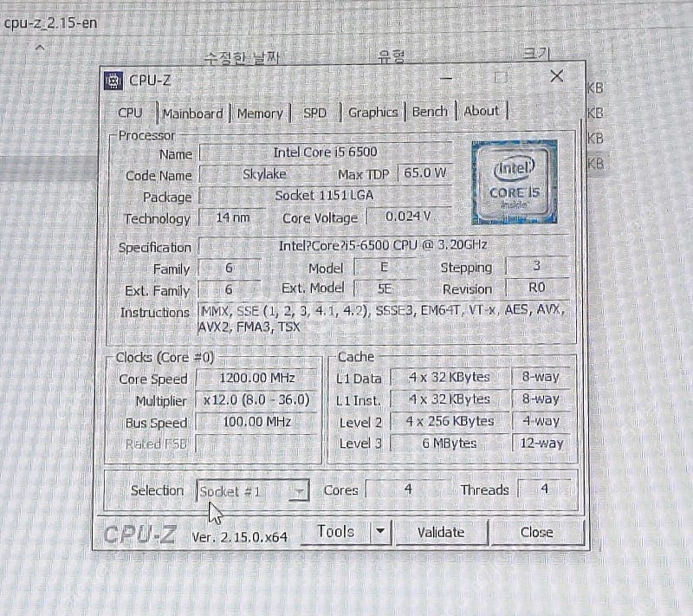Click the 유형 column header in Explorer
The image size is (693, 616).
(392, 56)
